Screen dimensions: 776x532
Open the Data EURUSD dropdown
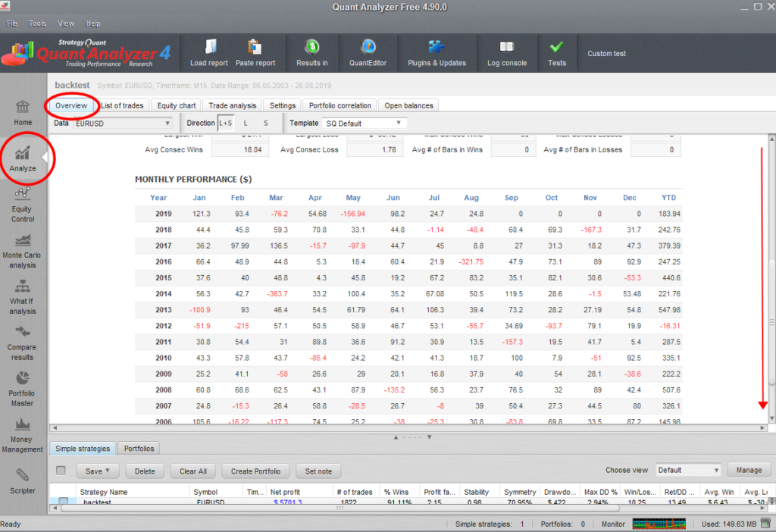(x=122, y=124)
